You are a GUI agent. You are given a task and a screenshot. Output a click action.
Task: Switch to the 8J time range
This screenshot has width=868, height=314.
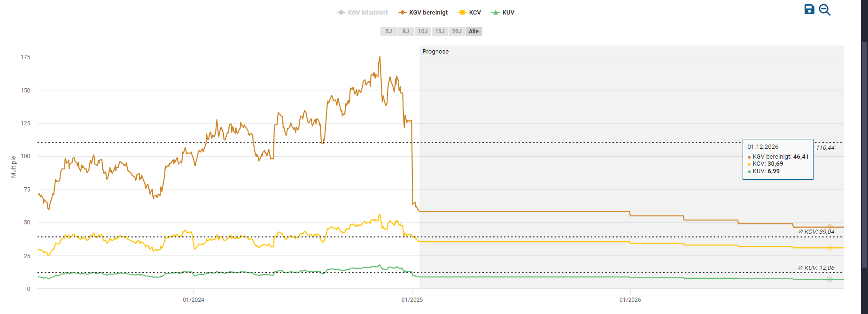pyautogui.click(x=405, y=31)
